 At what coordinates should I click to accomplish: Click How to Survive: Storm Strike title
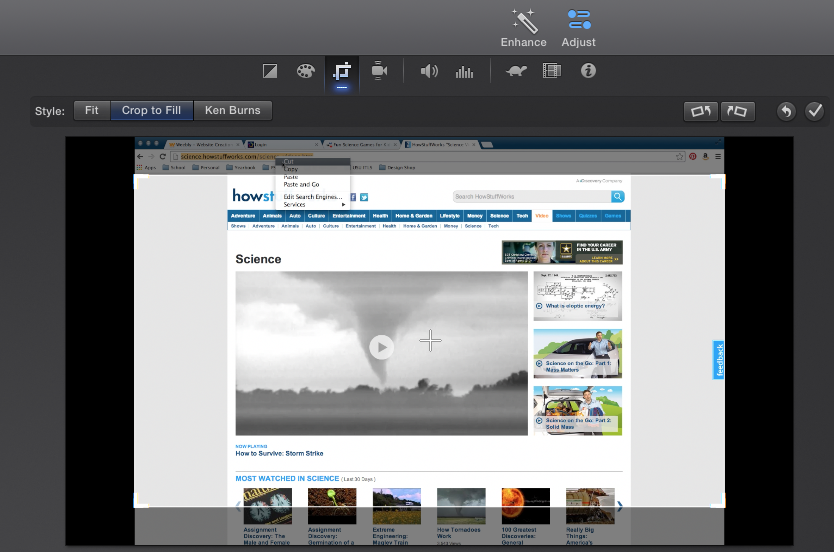tap(279, 454)
